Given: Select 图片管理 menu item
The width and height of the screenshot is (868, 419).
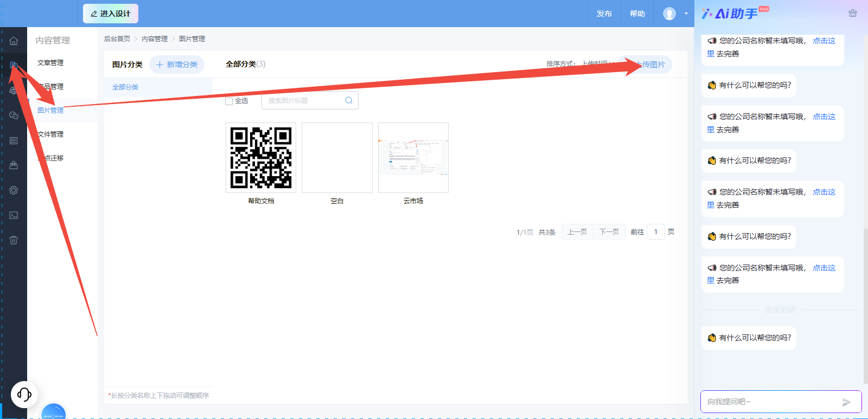Looking at the screenshot, I should coord(50,111).
